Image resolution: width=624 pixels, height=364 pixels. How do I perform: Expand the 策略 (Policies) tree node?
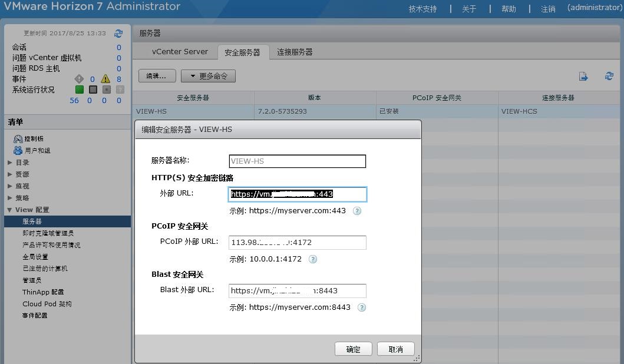(x=9, y=198)
